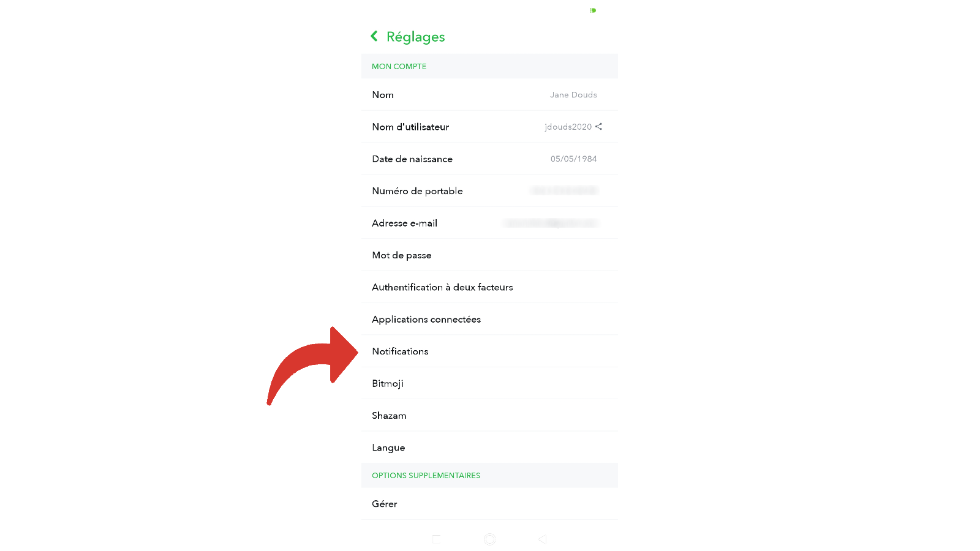Tap the green back chevron icon

click(374, 36)
